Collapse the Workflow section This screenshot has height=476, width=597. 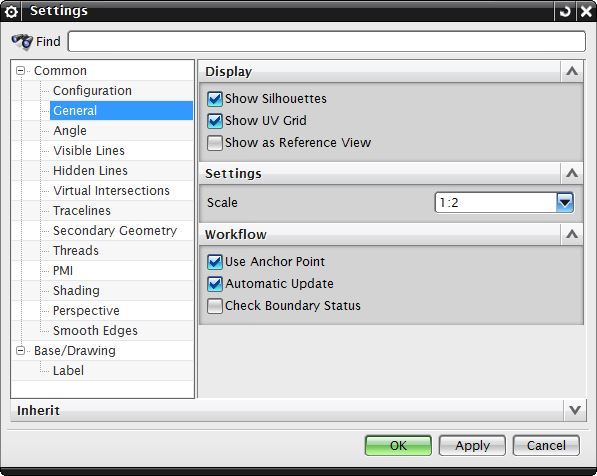pyautogui.click(x=572, y=234)
